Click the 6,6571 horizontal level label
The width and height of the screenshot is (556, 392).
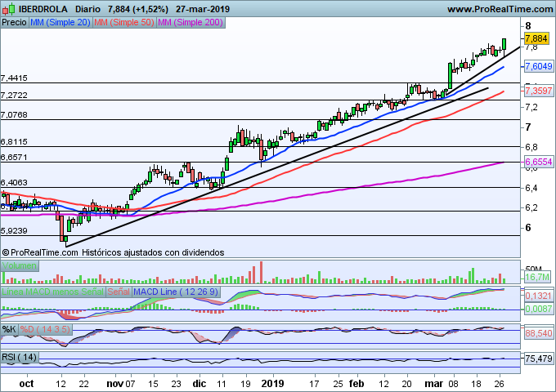click(14, 158)
